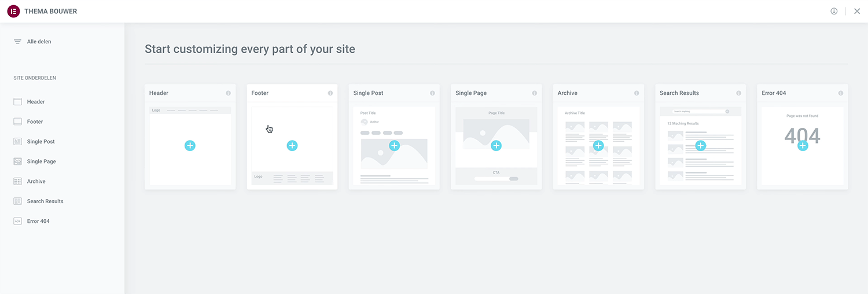This screenshot has height=294, width=868.
Task: Create a new Archive template
Action: 598,146
